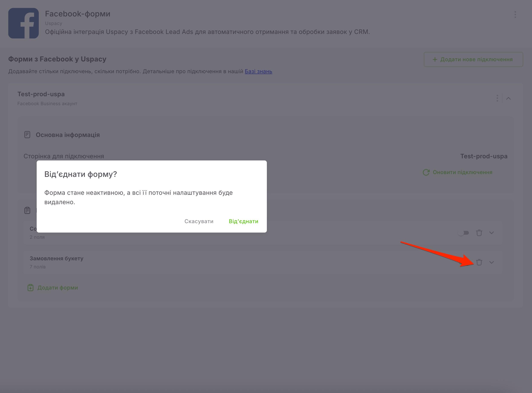Open the three-dot menu for Test-prod-uspa account
The height and width of the screenshot is (393, 532).
[x=497, y=98]
